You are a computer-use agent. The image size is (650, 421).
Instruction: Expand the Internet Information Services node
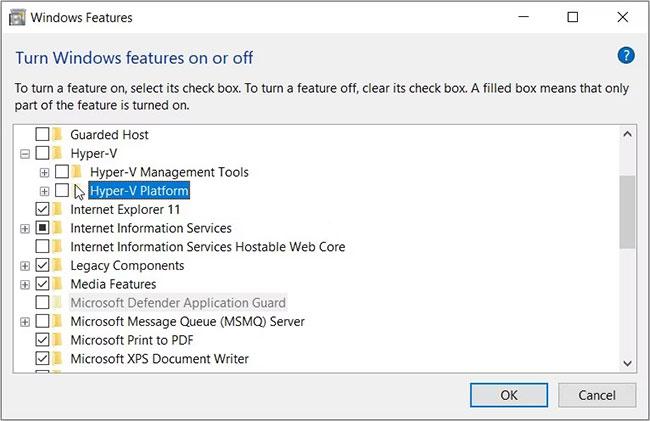[x=25, y=229]
